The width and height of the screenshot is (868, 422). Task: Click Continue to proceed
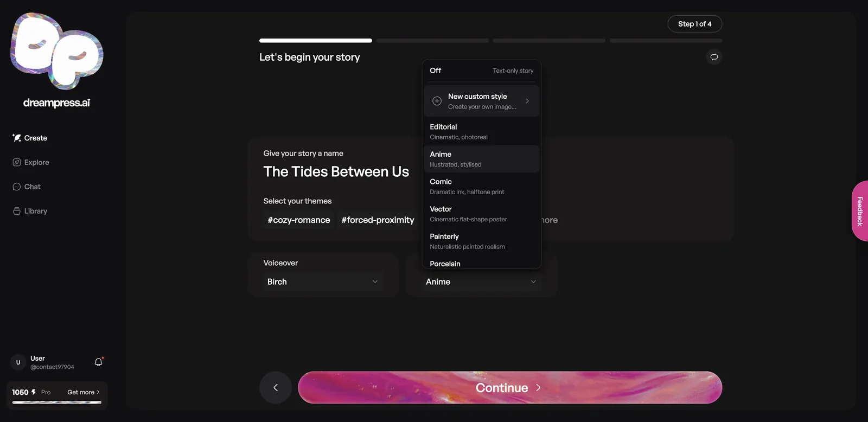[510, 387]
